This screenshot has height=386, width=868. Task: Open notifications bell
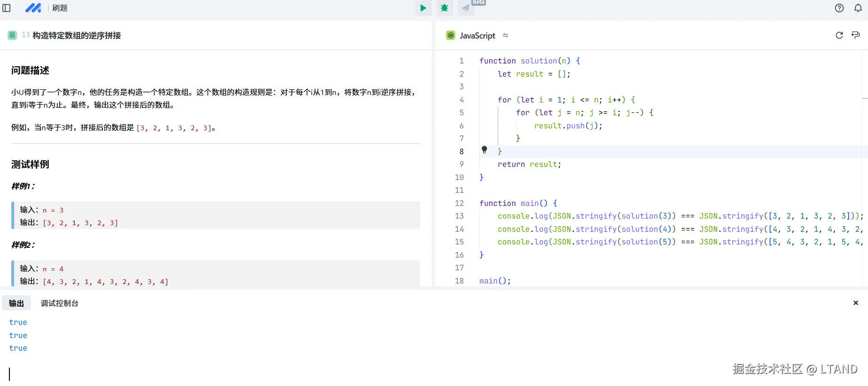(x=858, y=8)
